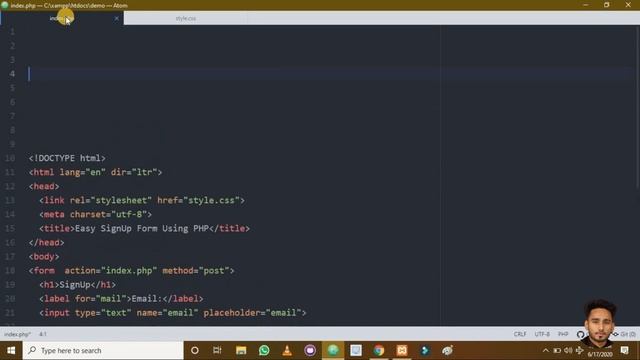The width and height of the screenshot is (640, 360).
Task: Switch to the Atom editor taskbar icon
Action: pyautogui.click(x=333, y=351)
